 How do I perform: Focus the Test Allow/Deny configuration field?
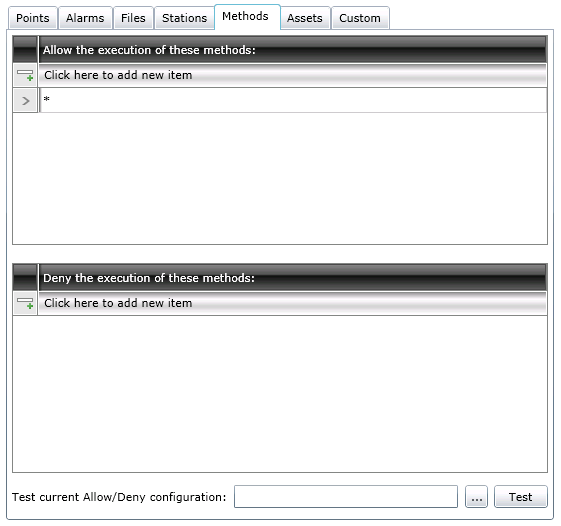click(346, 497)
